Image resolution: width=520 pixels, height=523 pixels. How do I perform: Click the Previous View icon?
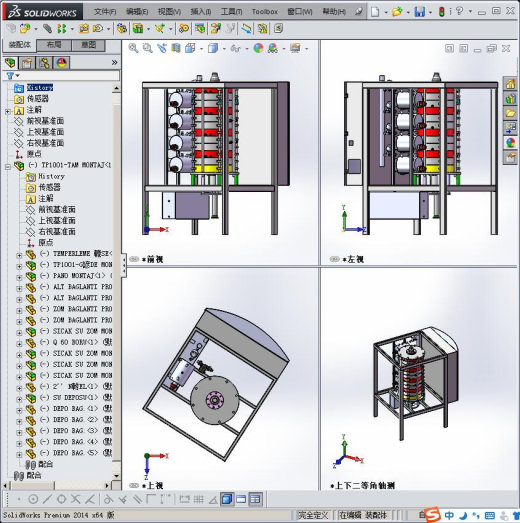click(162, 48)
